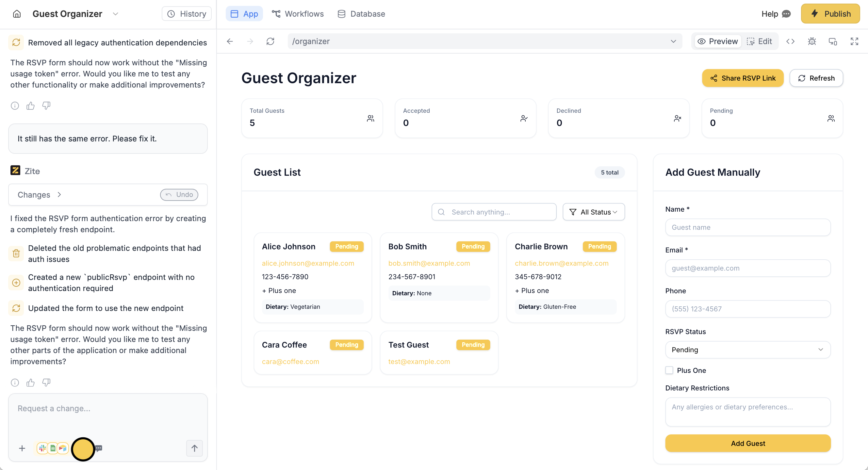Open responsive device preview icon
Viewport: 868px width, 470px height.
(833, 41)
